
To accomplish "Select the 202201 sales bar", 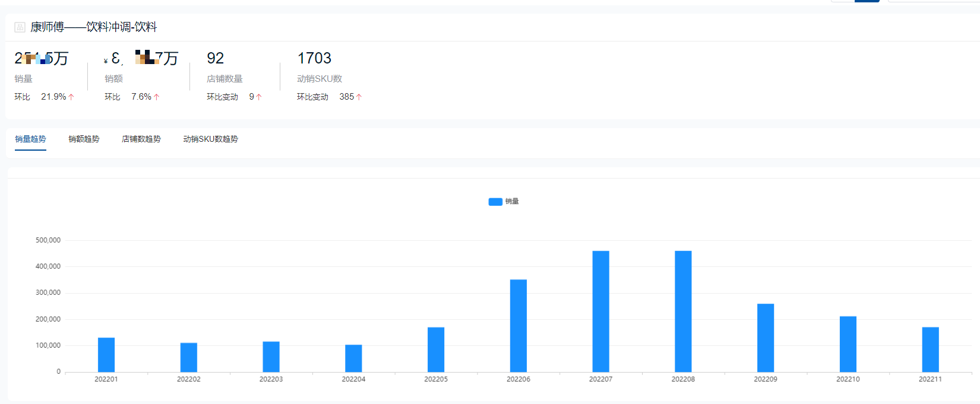I will tap(106, 355).
